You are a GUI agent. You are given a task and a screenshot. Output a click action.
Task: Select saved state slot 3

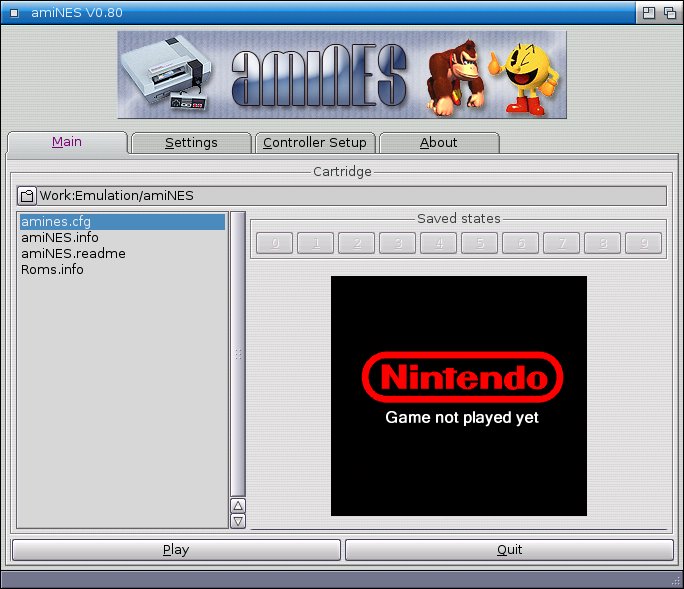[x=398, y=243]
